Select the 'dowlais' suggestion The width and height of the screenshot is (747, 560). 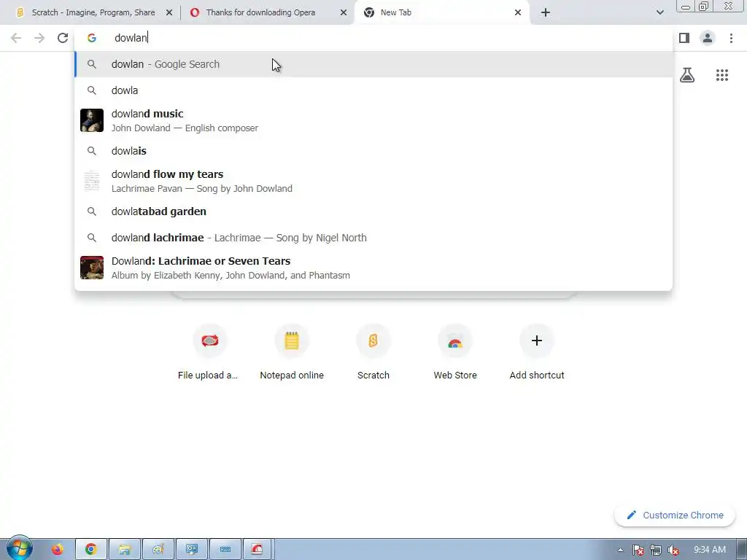click(x=373, y=151)
